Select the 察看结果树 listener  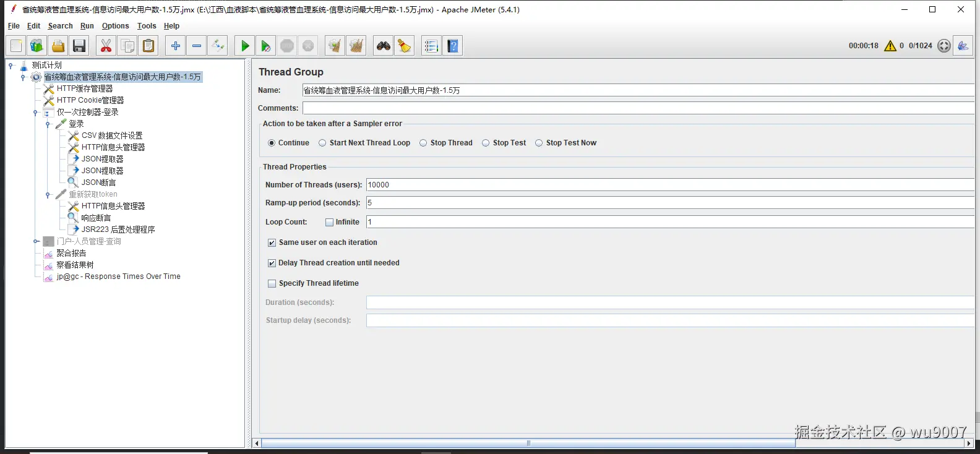click(75, 265)
